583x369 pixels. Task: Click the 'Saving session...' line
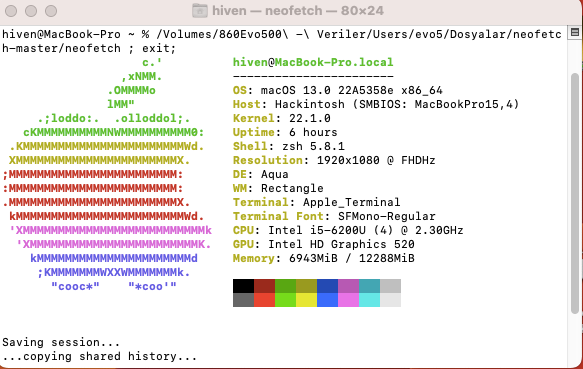coord(61,342)
